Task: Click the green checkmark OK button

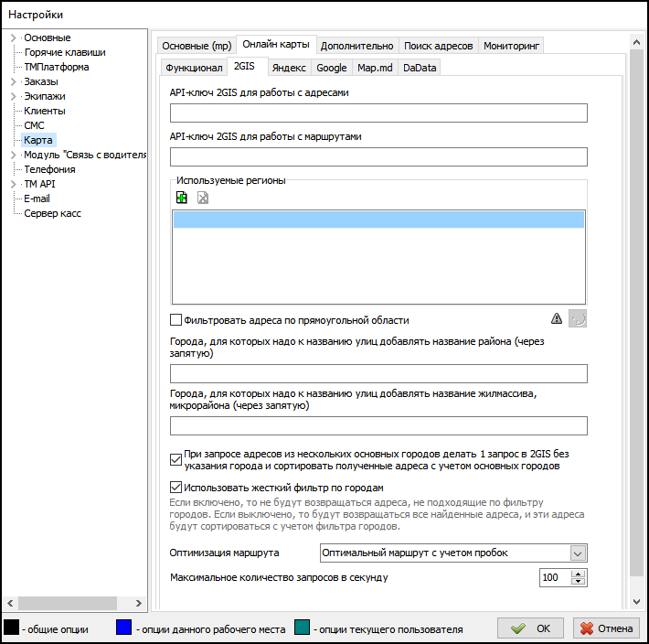Action: coord(531,629)
